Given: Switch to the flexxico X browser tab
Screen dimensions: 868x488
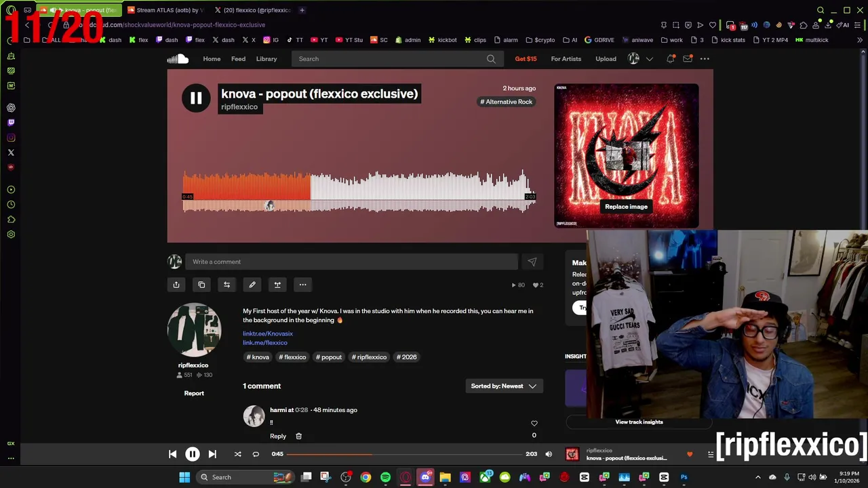Looking at the screenshot, I should (x=253, y=10).
